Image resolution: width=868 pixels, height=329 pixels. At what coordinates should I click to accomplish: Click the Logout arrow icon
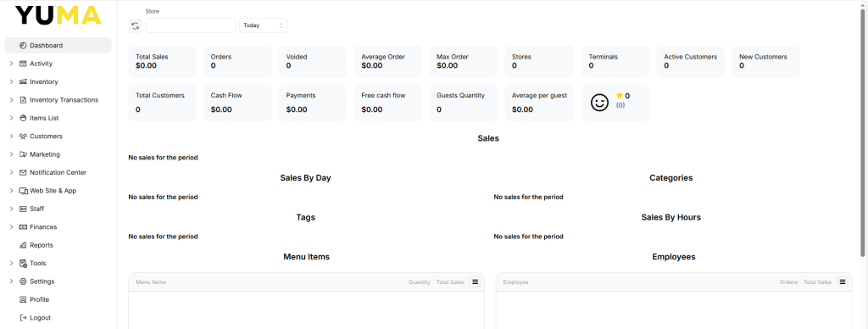point(23,318)
